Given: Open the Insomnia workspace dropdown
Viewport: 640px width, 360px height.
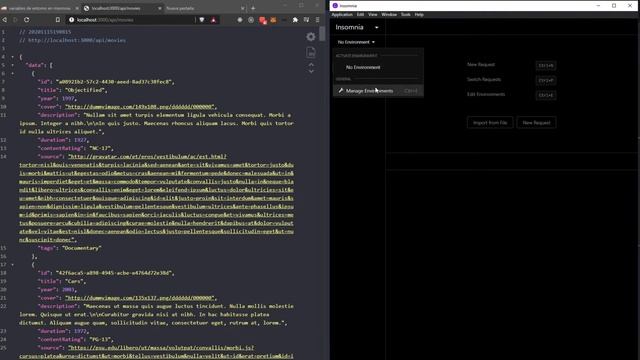Looking at the screenshot, I should click(357, 27).
